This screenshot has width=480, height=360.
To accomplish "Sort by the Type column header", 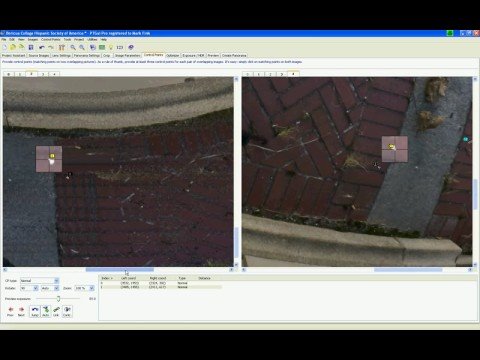I will (x=182, y=278).
